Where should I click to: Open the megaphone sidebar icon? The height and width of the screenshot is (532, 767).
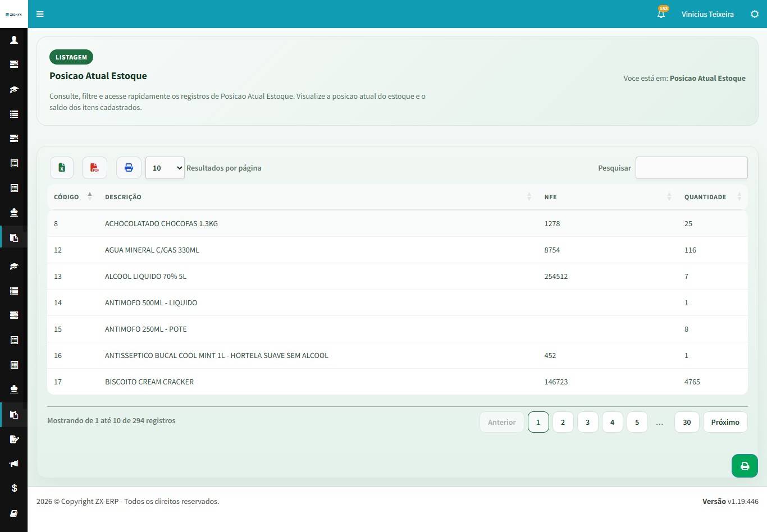point(14,464)
